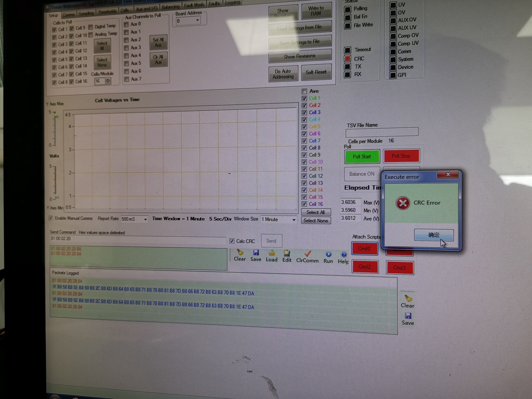The image size is (532, 399).
Task: Open the Board Address dropdown
Action: [197, 20]
